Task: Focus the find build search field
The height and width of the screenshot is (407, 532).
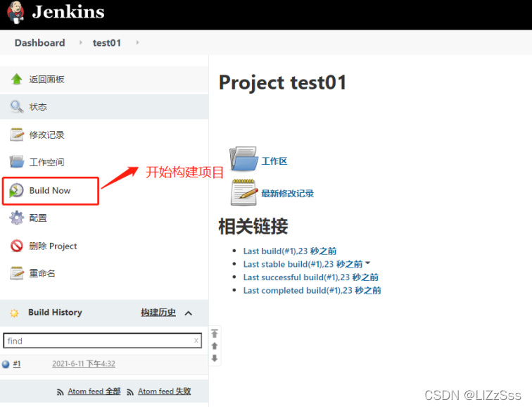Action: (x=103, y=341)
